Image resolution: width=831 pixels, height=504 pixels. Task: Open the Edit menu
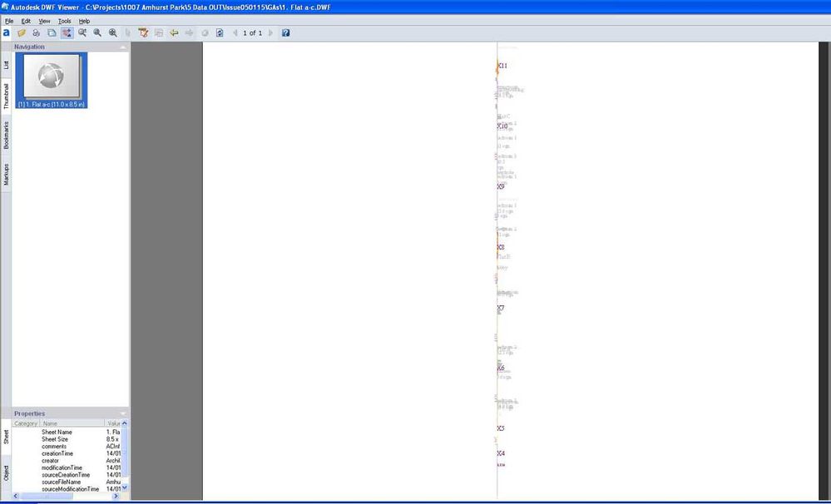point(26,21)
